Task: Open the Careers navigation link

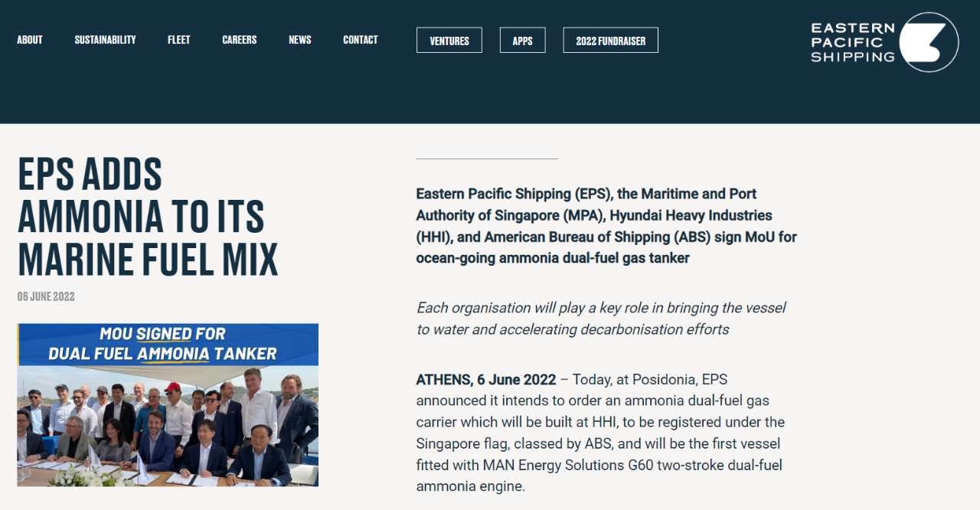Action: 240,40
